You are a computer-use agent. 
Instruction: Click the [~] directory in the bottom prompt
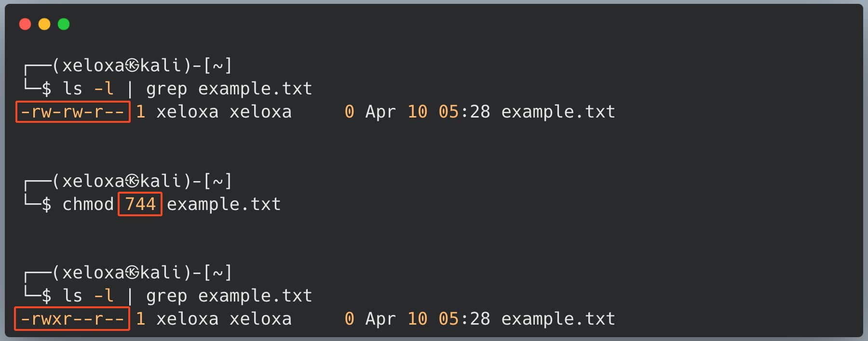(x=217, y=273)
